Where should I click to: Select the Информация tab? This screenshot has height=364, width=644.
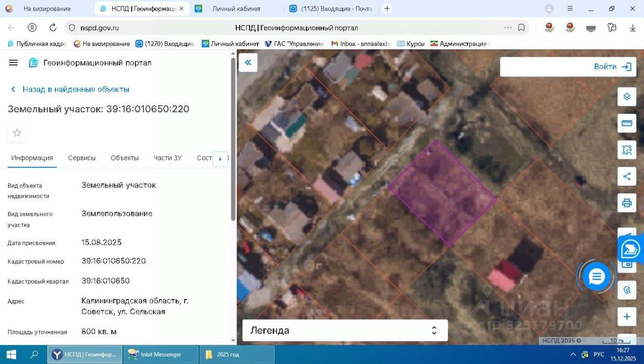pos(32,158)
